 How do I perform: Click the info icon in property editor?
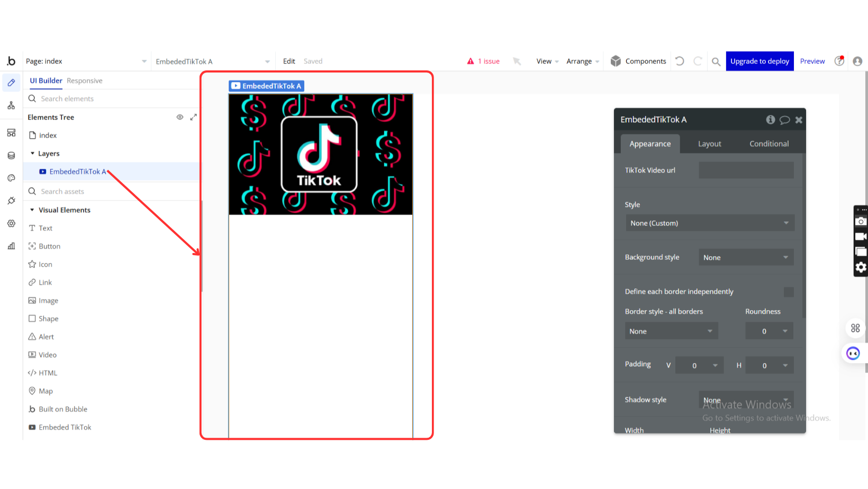[x=771, y=120]
